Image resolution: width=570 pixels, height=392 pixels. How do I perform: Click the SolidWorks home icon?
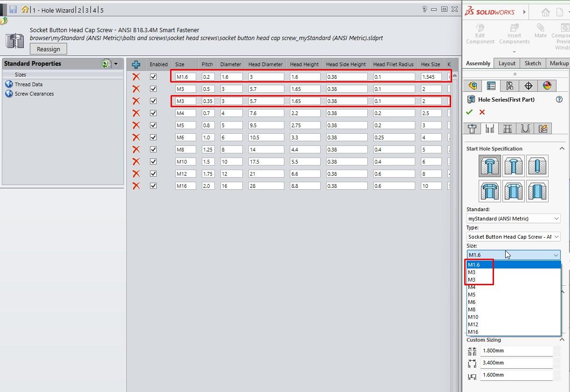[x=546, y=12]
